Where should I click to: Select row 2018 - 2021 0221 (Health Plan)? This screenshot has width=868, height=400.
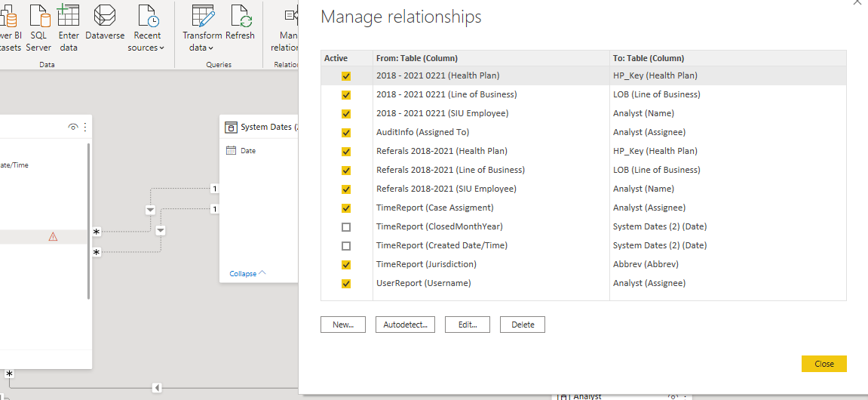tap(584, 76)
